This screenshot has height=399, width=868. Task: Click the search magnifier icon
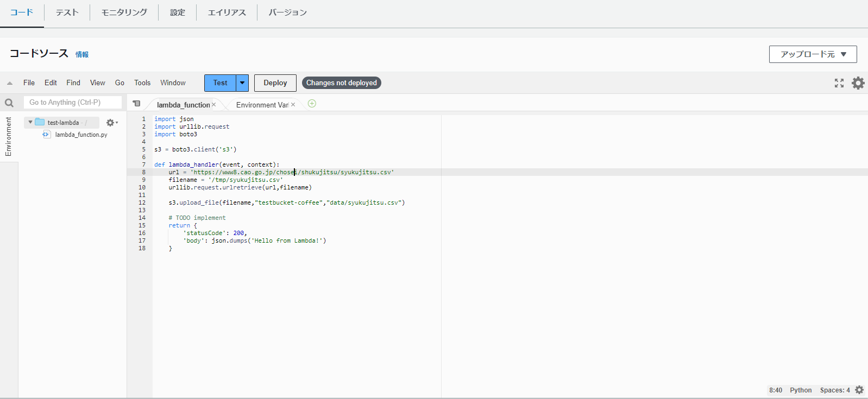[9, 103]
